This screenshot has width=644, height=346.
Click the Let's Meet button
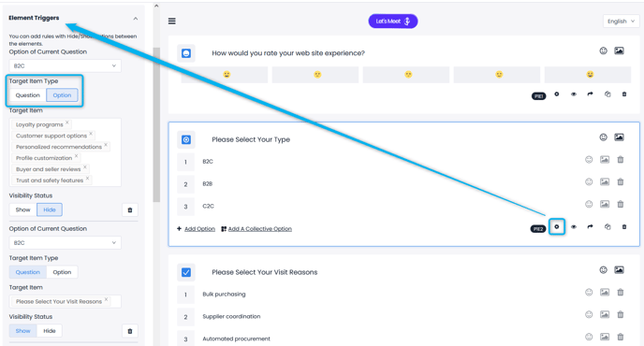[x=392, y=22]
